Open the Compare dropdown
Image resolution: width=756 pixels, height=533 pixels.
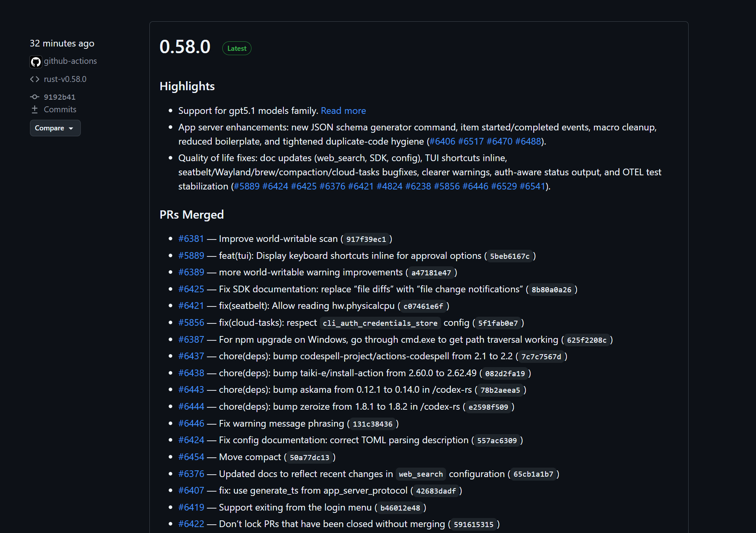[55, 128]
